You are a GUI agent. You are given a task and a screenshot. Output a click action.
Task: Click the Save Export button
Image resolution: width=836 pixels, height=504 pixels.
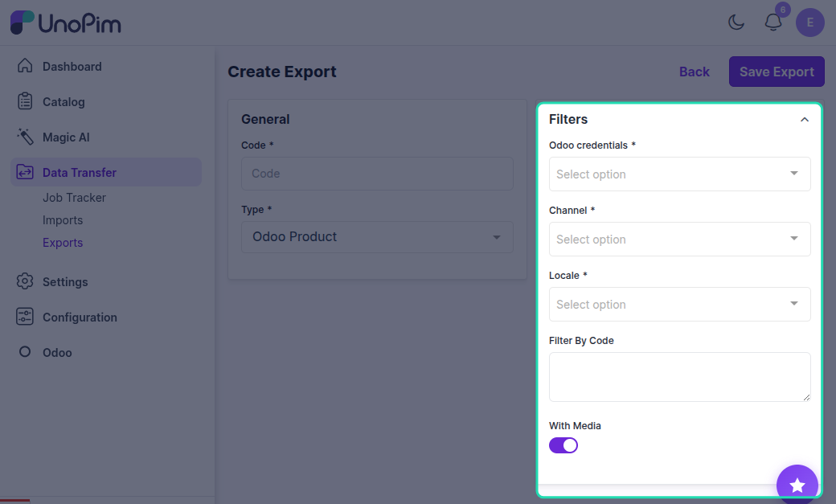tap(777, 72)
